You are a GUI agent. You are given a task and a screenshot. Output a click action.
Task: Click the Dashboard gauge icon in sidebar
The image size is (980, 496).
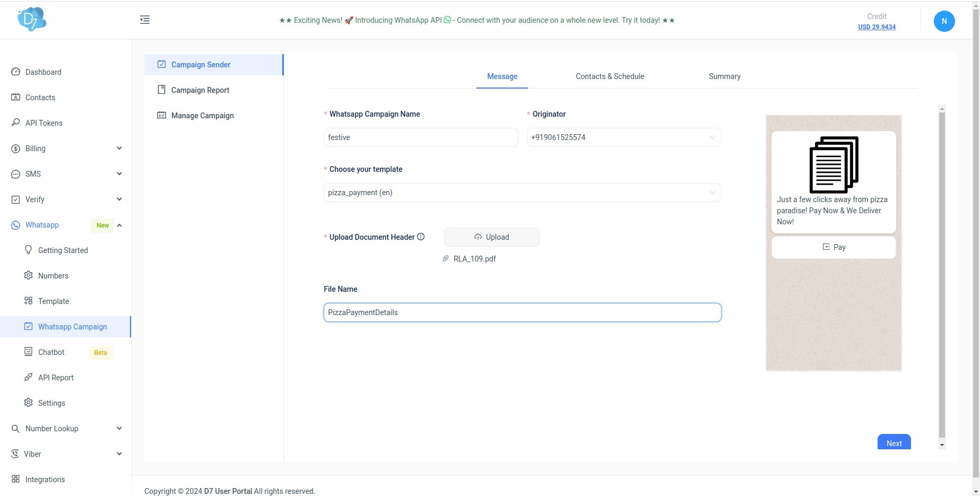pyautogui.click(x=16, y=72)
